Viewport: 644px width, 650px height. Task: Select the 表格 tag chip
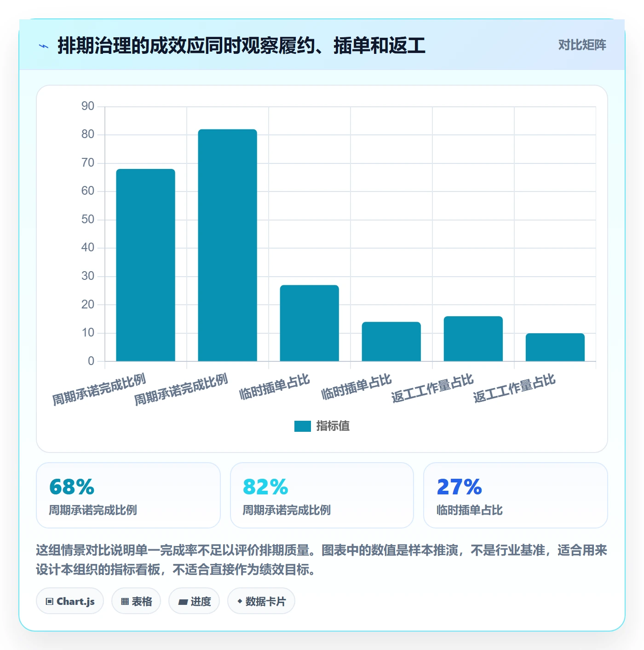coord(136,601)
